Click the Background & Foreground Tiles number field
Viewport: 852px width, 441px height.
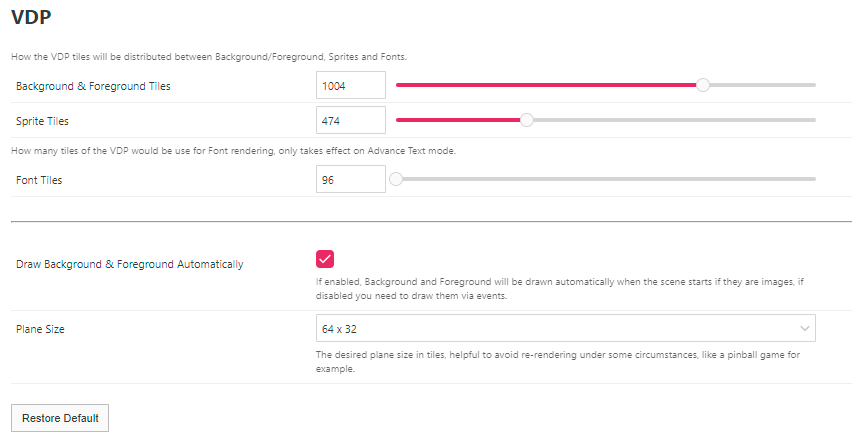350,86
